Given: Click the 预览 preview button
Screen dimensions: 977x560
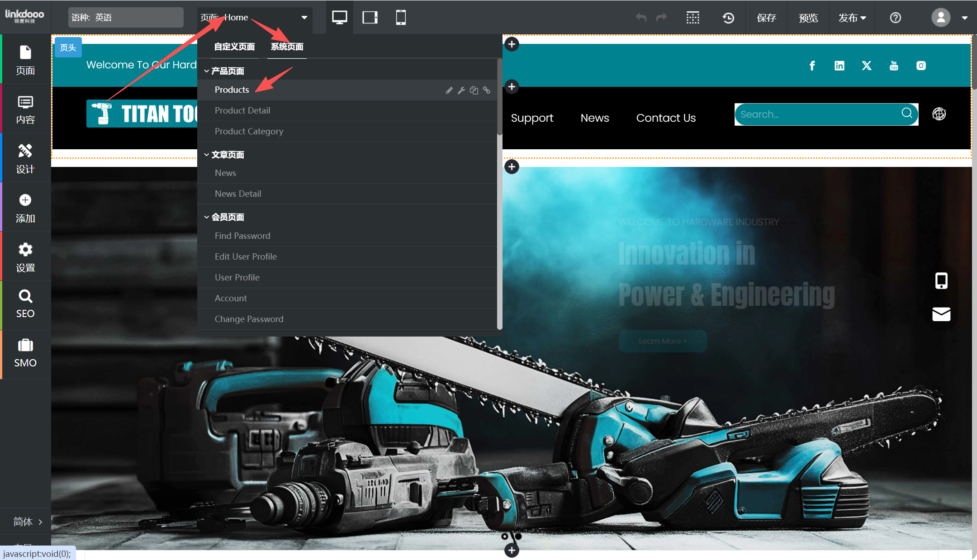Looking at the screenshot, I should tap(808, 18).
